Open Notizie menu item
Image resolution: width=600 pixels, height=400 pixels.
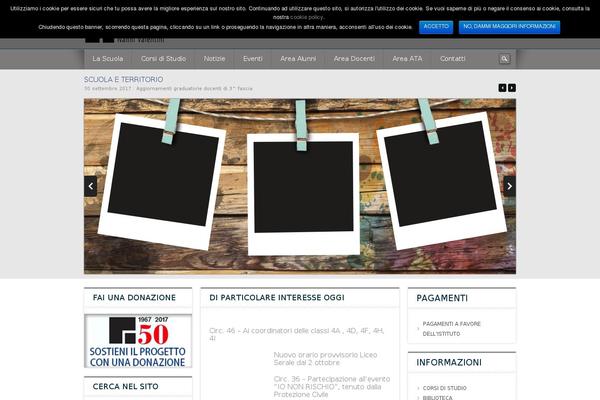[x=214, y=59]
